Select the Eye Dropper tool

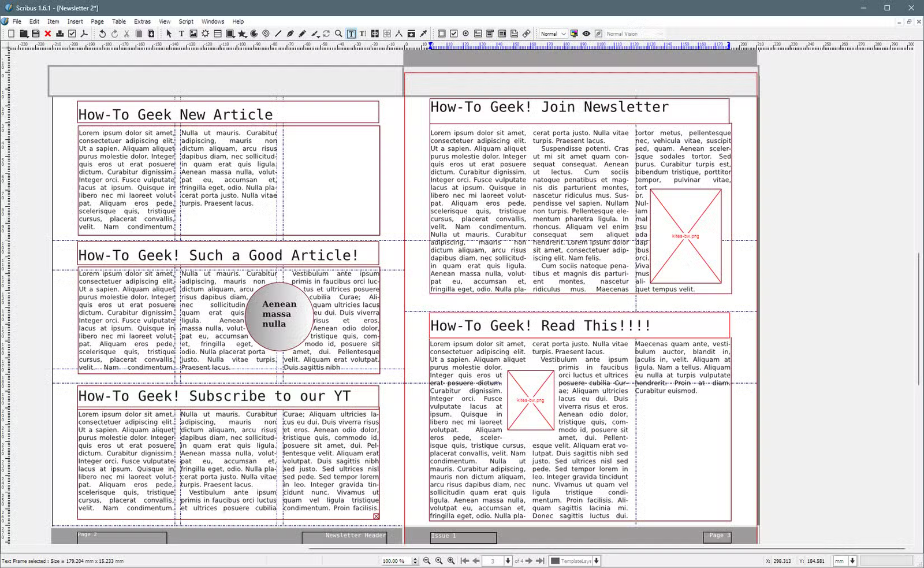(x=423, y=33)
